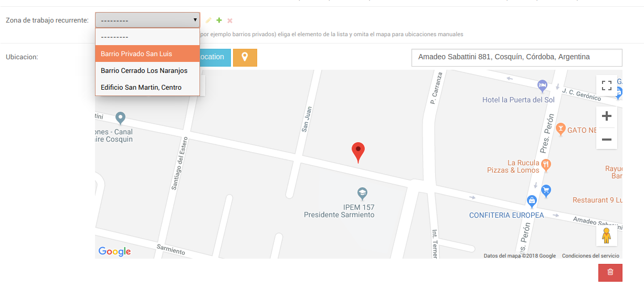Image resolution: width=644 pixels, height=288 pixels.
Task: Click the address search input field
Action: pyautogui.click(x=517, y=58)
